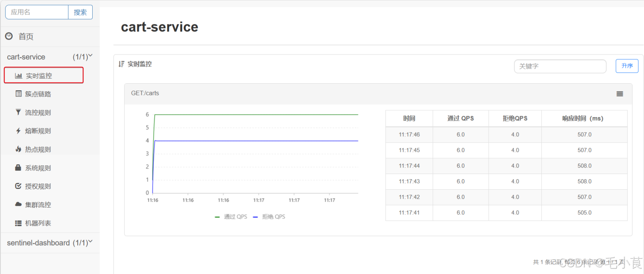Click 通过 QPS 6.0 in 11:17:41 row
644x274 pixels.
click(461, 213)
